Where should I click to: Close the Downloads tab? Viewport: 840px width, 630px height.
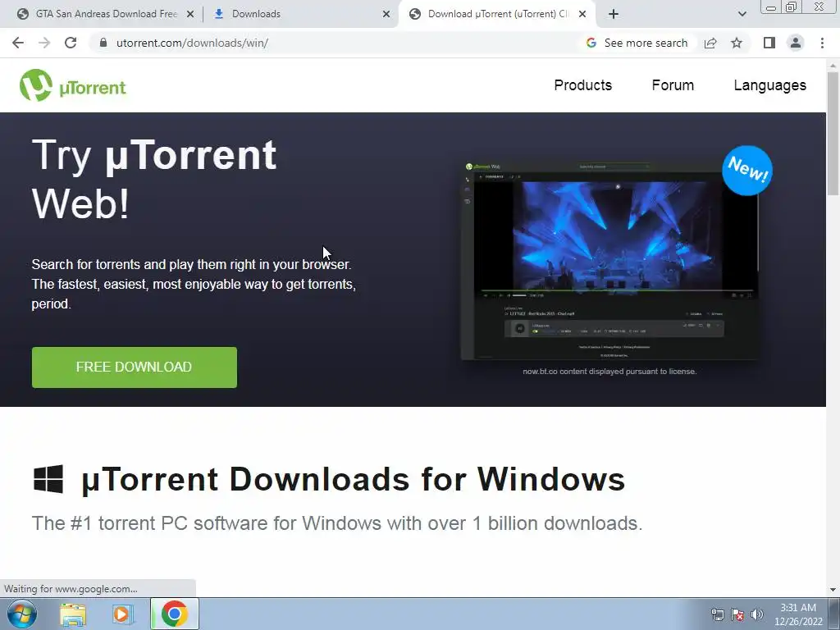pos(386,14)
